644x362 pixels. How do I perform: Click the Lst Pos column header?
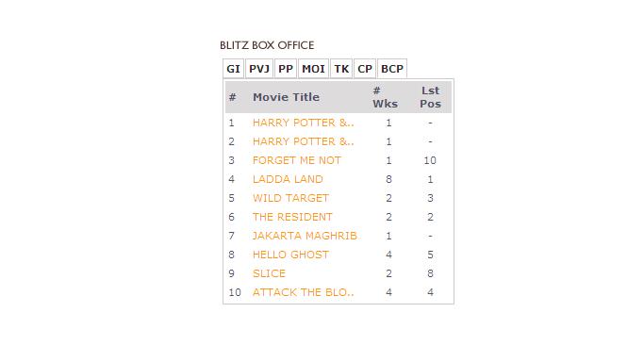430,97
